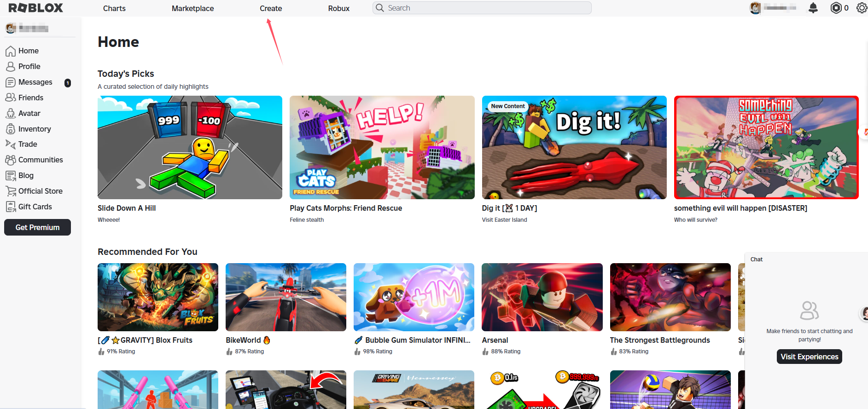Open Avatar from the sidebar
Screen dimensions: 868x409
(29, 113)
